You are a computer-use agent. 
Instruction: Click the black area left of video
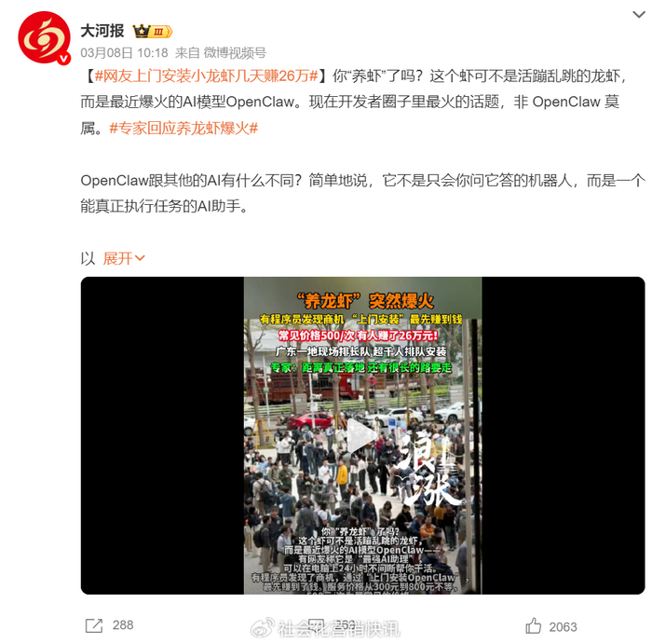point(162,435)
